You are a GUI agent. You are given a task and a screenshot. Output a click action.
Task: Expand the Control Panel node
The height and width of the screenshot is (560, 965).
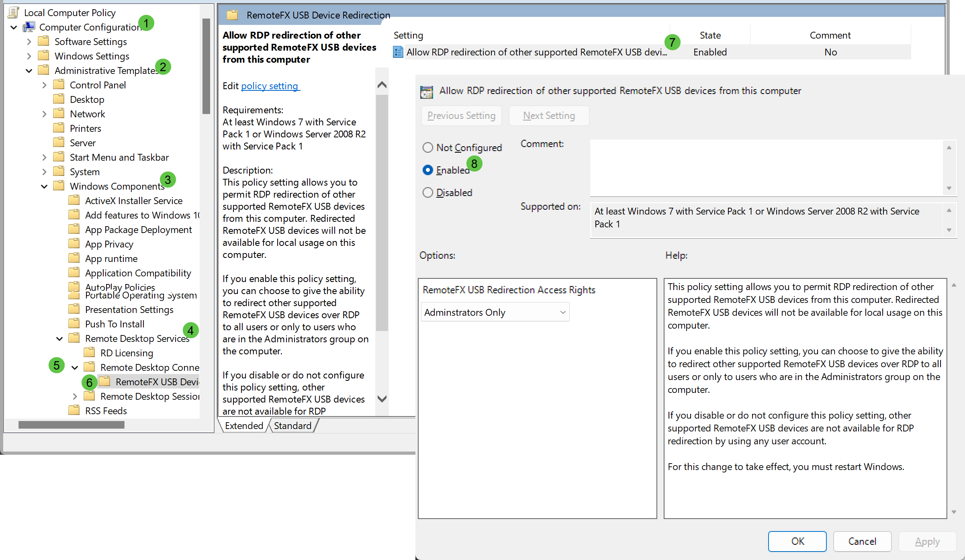(x=44, y=85)
